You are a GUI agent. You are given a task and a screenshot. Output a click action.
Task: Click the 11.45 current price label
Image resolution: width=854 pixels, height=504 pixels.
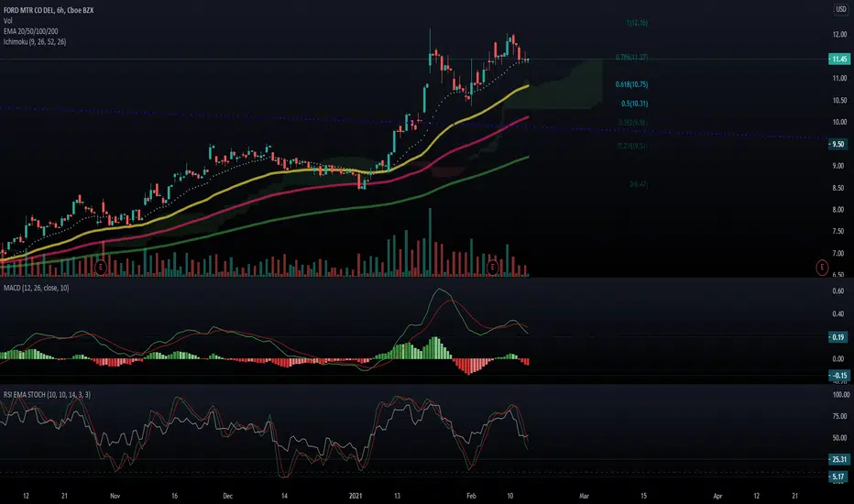(x=839, y=59)
